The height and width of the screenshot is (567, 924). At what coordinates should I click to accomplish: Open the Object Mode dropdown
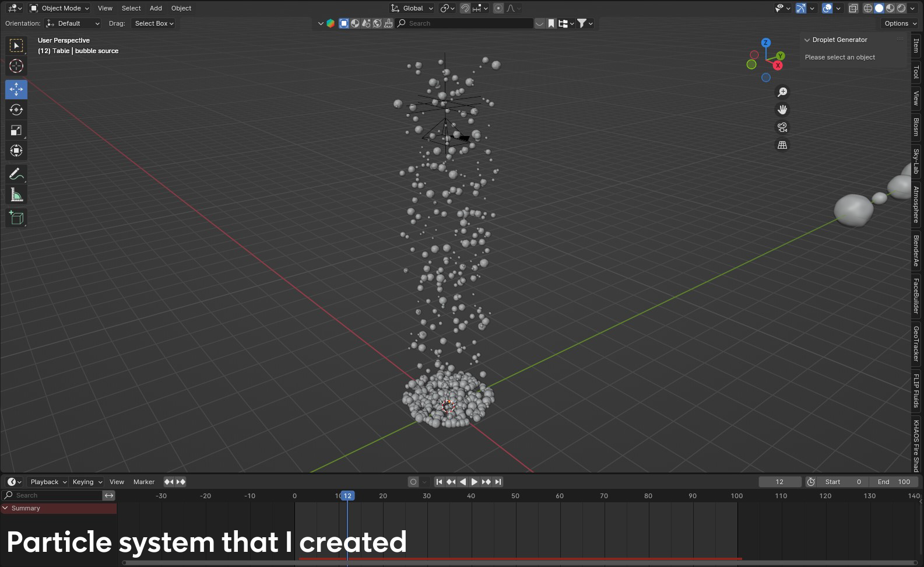coord(59,8)
